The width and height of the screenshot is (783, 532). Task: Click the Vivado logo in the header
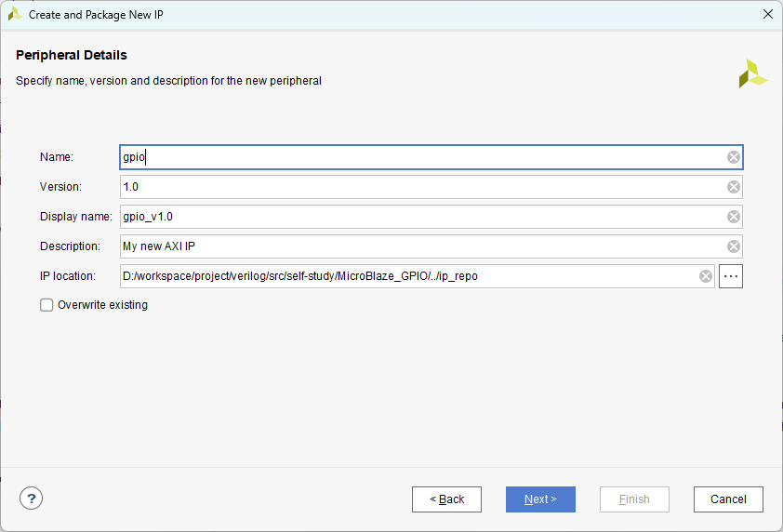(752, 73)
